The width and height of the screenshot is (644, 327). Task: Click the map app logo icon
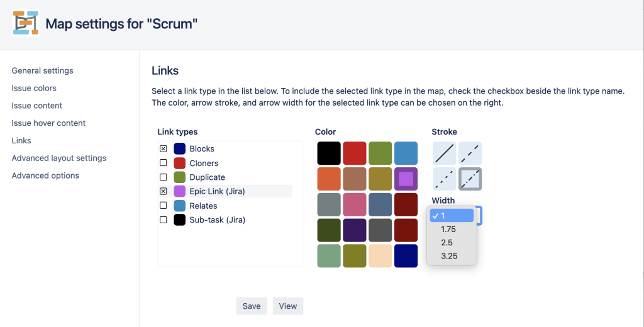tap(25, 23)
